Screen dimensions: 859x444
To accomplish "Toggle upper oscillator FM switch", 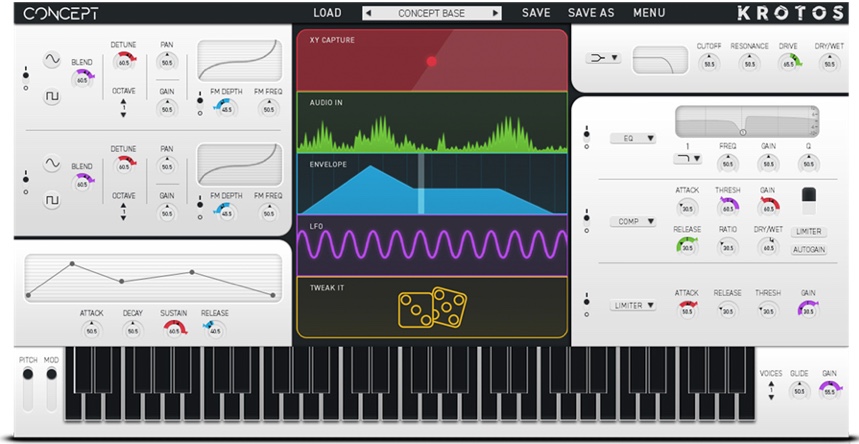I will coord(199,106).
